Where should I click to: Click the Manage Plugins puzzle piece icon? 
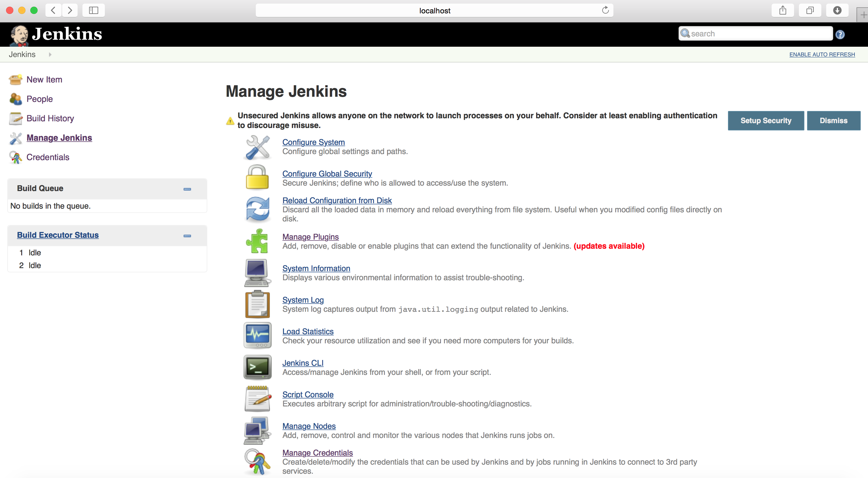[257, 241]
